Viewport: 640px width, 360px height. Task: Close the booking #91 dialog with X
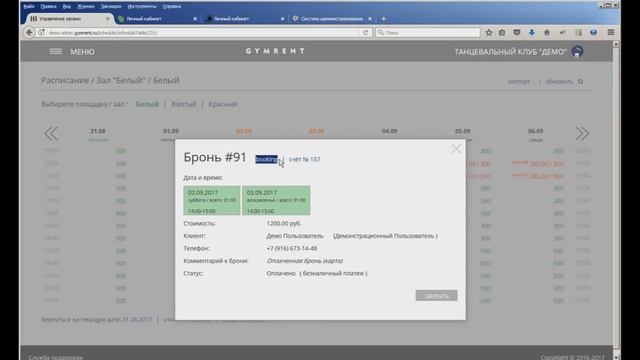click(x=456, y=149)
